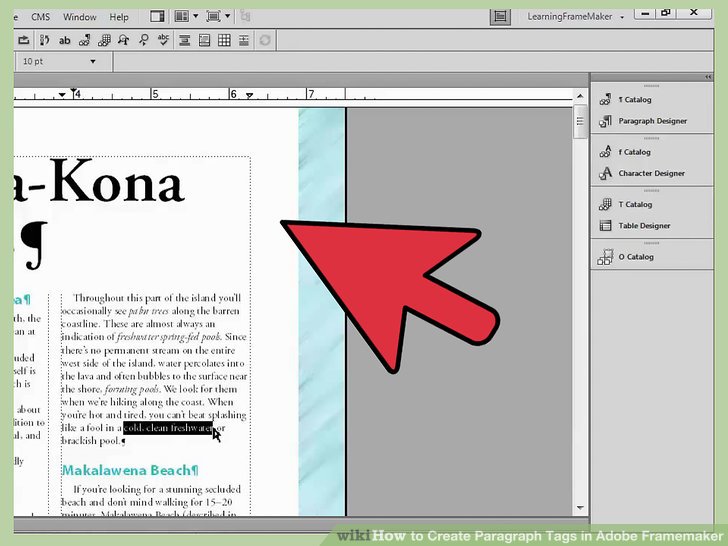Click the spell check abc icon

pos(165,41)
